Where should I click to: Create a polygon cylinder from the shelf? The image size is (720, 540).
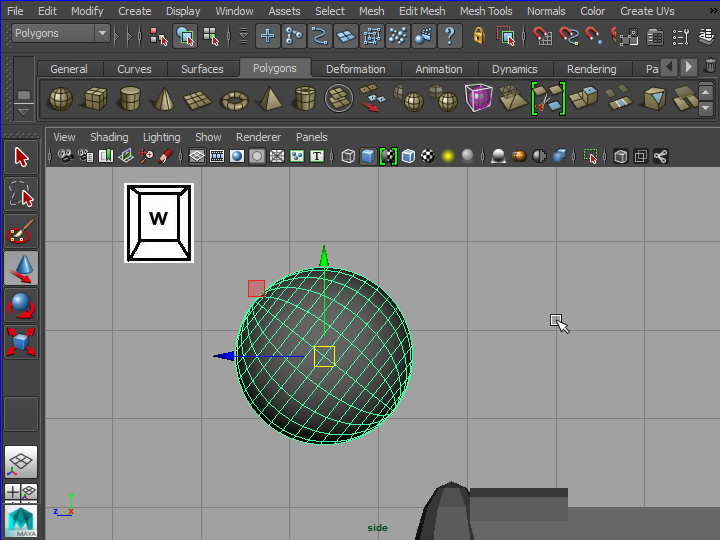pyautogui.click(x=130, y=99)
